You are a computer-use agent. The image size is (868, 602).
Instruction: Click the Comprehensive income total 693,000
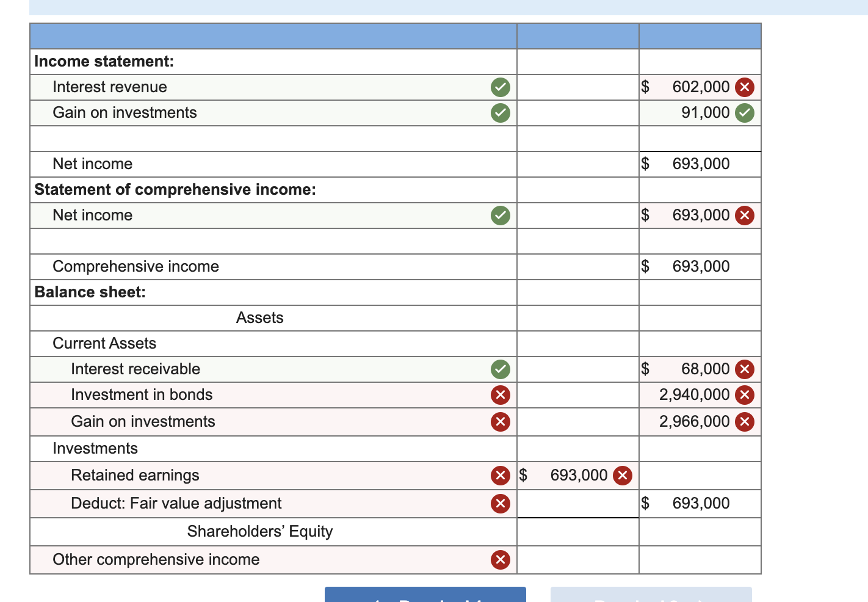[x=701, y=267]
